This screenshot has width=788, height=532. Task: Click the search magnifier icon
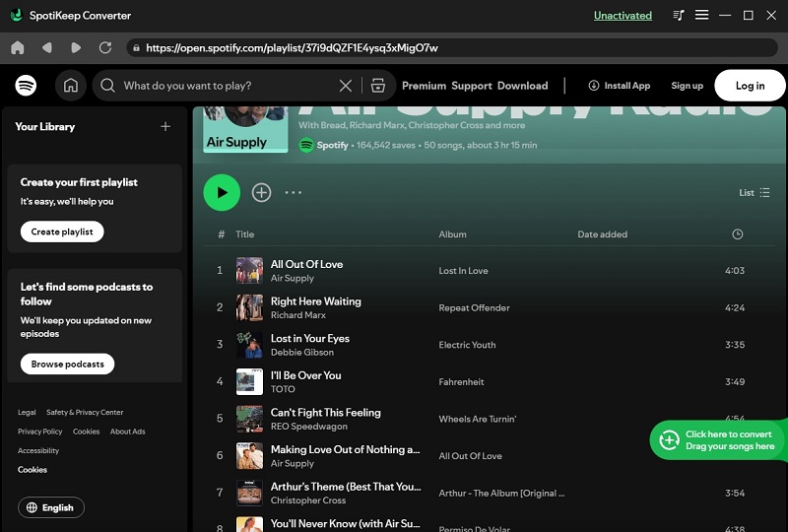107,86
